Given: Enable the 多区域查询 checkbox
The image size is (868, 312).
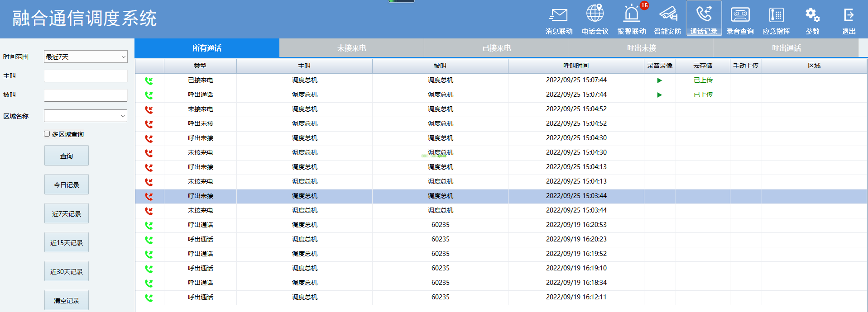Looking at the screenshot, I should tap(47, 134).
